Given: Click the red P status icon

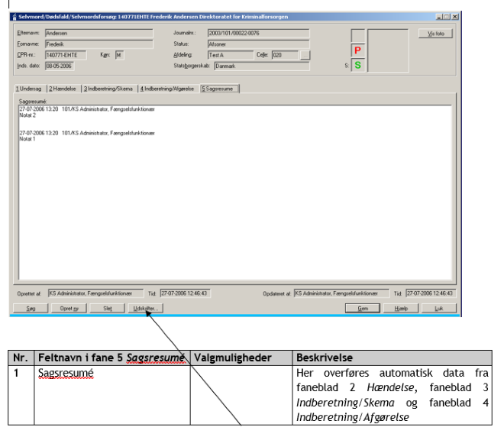Looking at the screenshot, I should pos(357,50).
